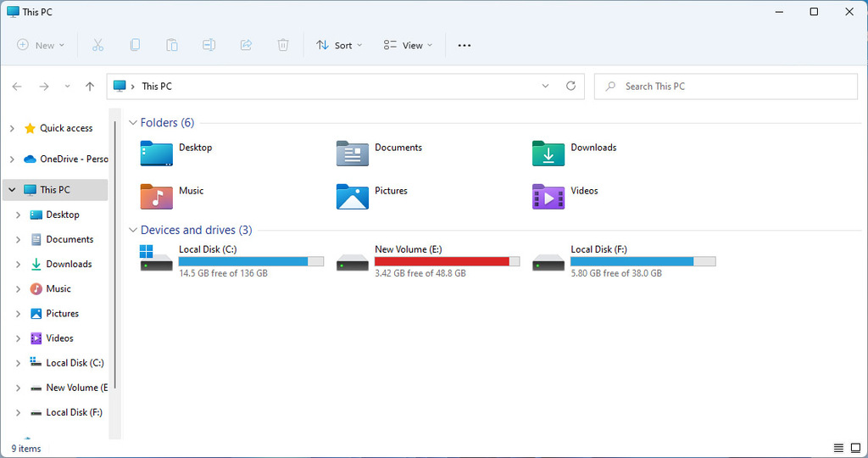868x458 pixels.
Task: Select OneDrive - Personal in navigation pane
Action: [65, 159]
